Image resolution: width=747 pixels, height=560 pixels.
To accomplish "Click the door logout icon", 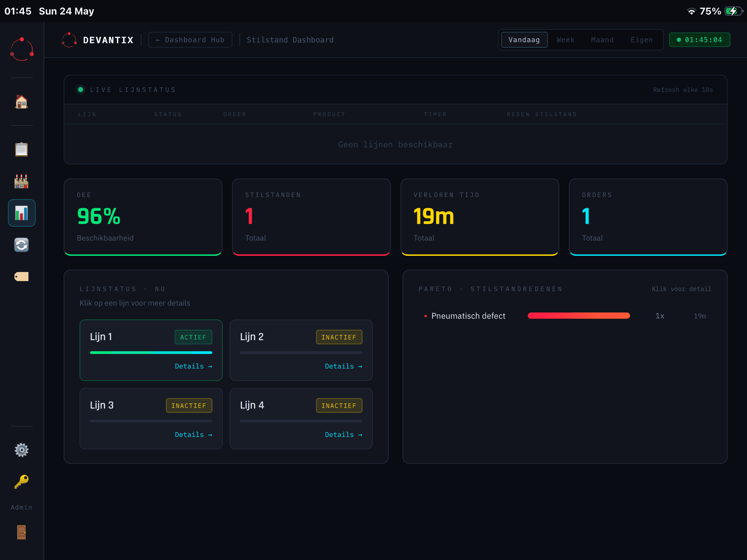I will tap(21, 532).
